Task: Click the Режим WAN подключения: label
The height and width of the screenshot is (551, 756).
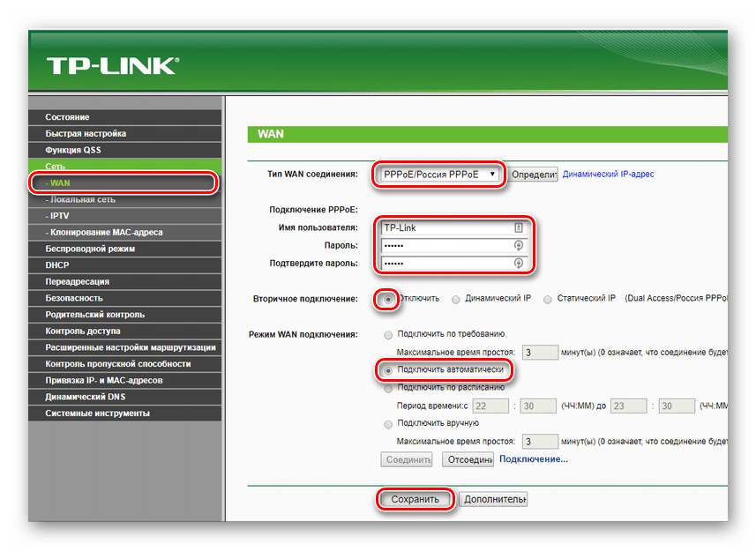Action: [303, 334]
